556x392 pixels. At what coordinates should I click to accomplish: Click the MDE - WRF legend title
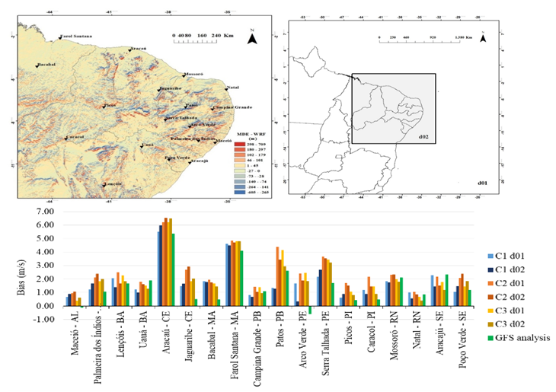pyautogui.click(x=251, y=135)
